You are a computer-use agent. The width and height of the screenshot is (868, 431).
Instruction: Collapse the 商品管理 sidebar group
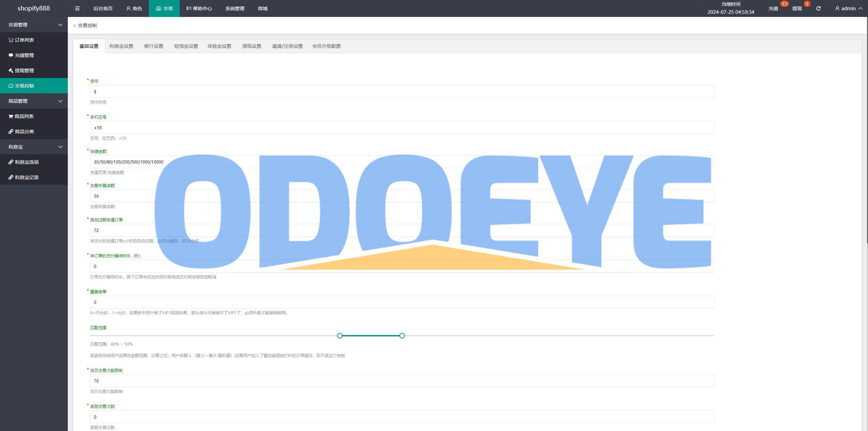(x=34, y=101)
